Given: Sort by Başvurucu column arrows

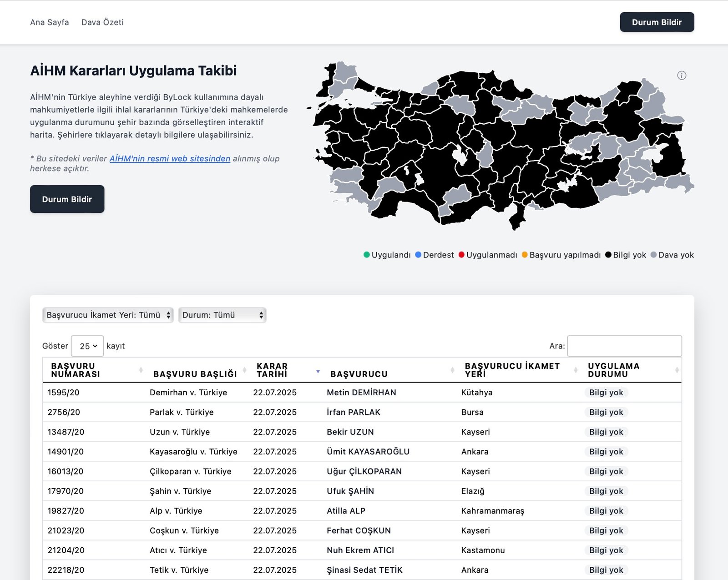Looking at the screenshot, I should point(452,370).
